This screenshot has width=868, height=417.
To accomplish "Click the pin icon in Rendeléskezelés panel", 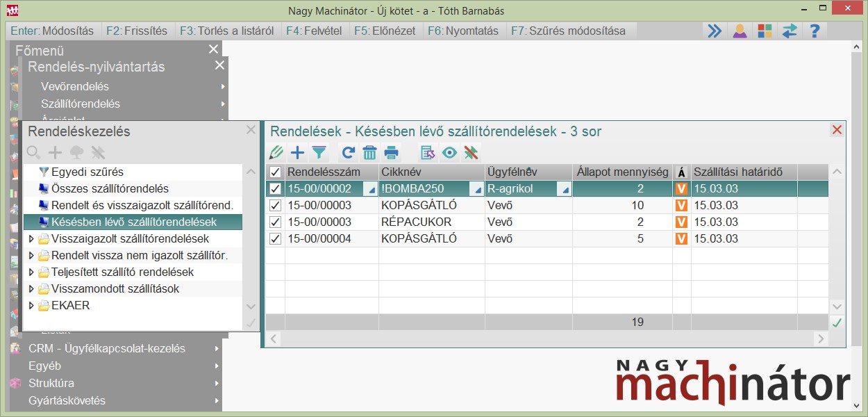I will 97,152.
